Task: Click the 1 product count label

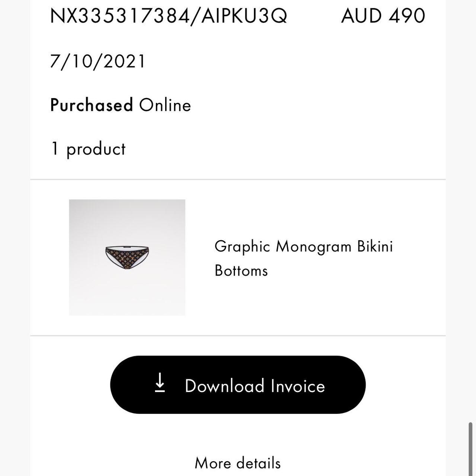Action: tap(88, 149)
